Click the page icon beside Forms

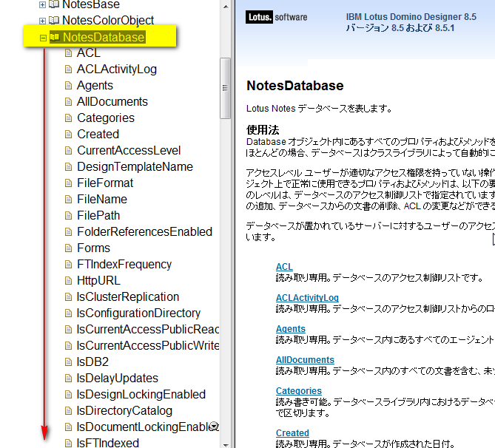(x=68, y=248)
